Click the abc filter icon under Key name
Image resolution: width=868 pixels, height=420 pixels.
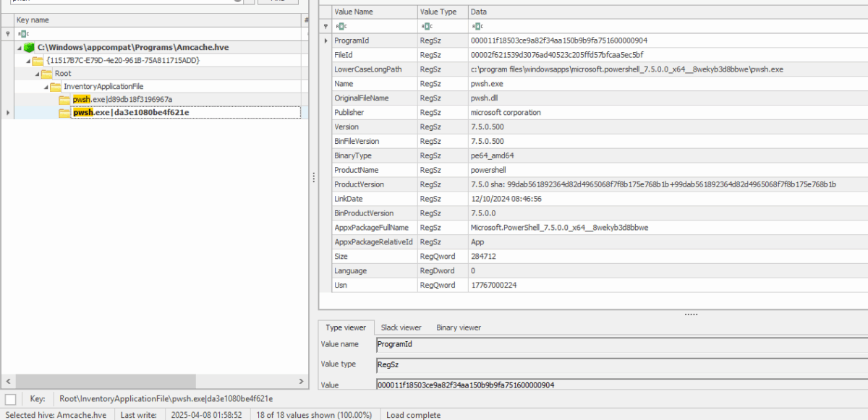click(x=22, y=33)
